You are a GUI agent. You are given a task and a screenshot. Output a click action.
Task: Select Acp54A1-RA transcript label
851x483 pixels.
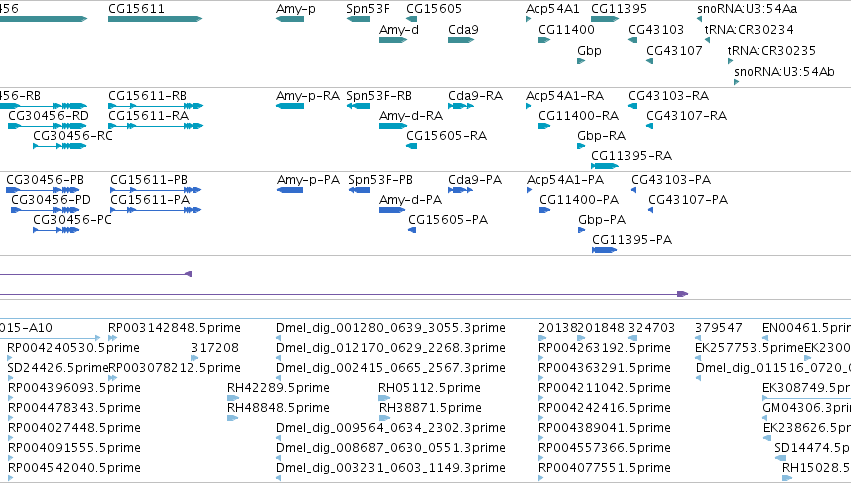click(x=565, y=96)
